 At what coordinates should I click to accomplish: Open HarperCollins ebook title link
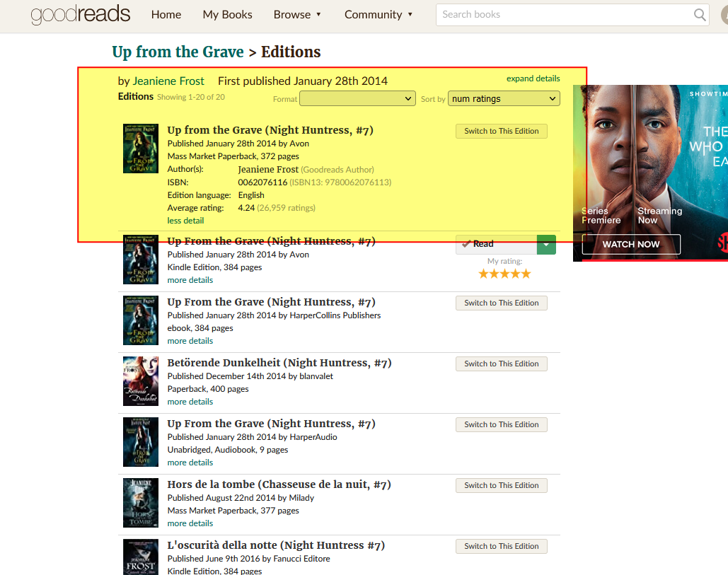271,302
